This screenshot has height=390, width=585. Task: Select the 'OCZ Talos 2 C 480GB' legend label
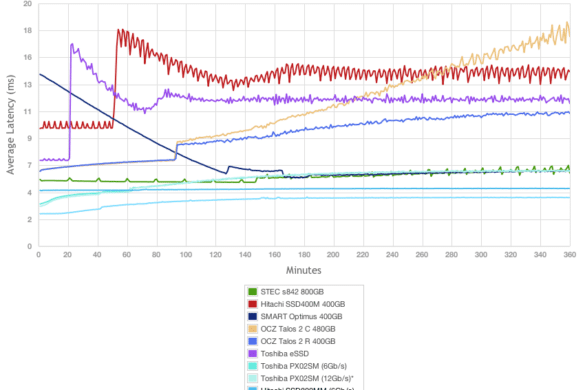[x=298, y=329]
